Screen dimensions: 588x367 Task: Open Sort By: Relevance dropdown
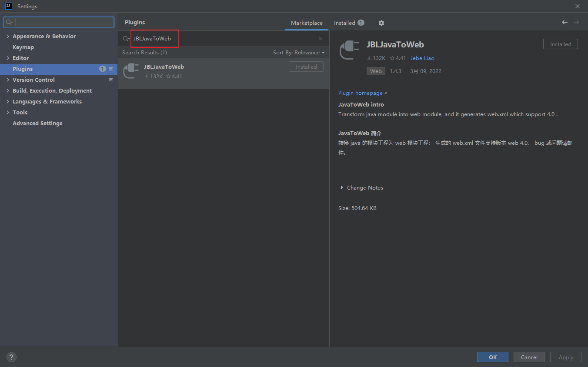[x=299, y=52]
